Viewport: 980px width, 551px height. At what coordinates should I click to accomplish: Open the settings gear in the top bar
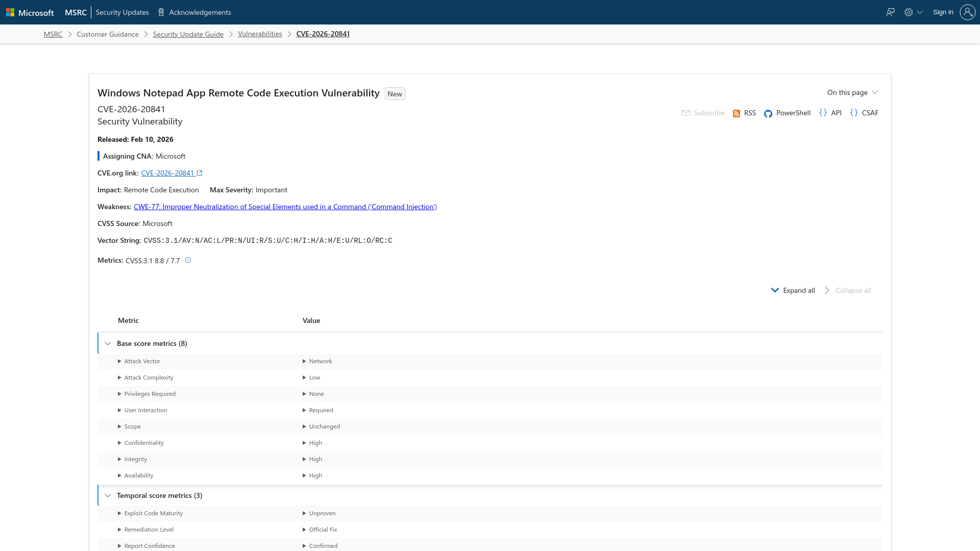[909, 12]
